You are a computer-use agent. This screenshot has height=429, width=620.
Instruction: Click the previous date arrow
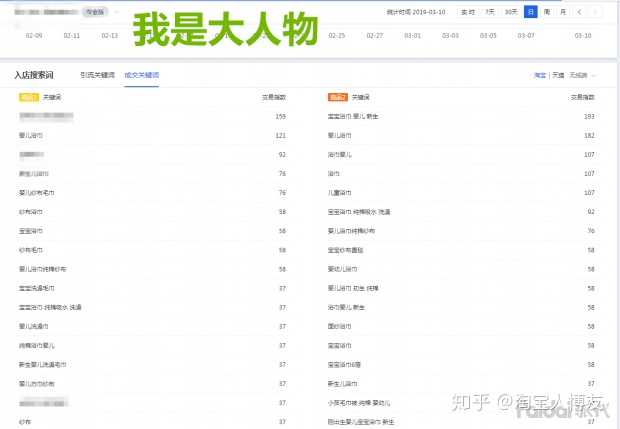click(x=579, y=12)
